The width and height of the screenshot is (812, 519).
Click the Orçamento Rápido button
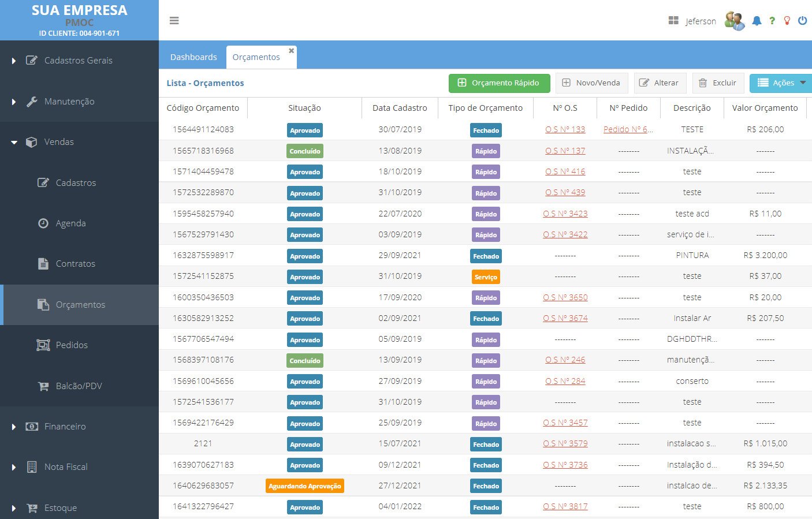499,83
